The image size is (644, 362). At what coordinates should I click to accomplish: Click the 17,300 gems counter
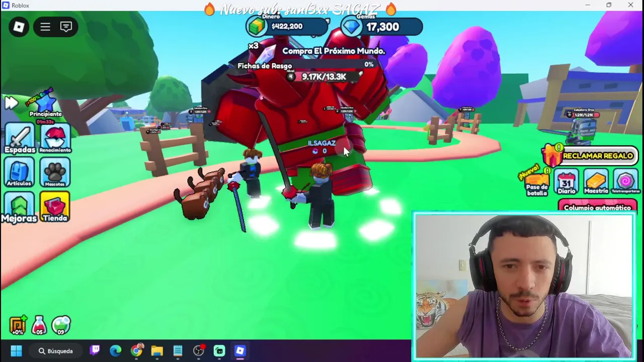382,27
